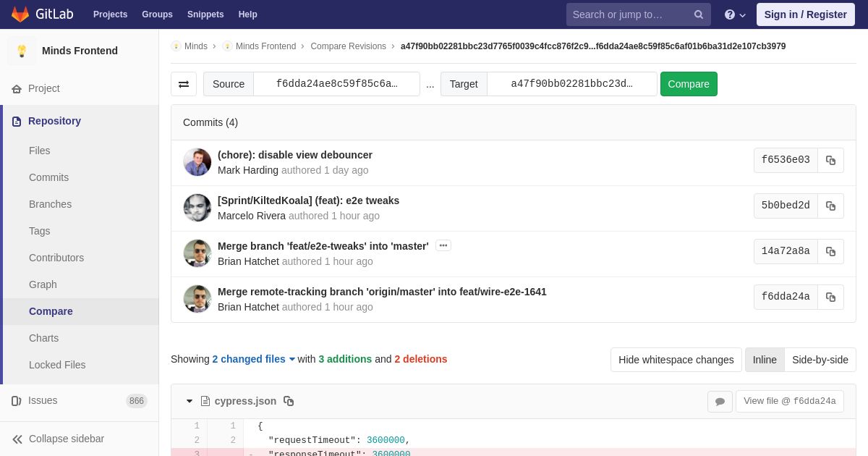Click the Minds breadcrumb icon
Screen dimensions: 868x456
pyautogui.click(x=176, y=46)
